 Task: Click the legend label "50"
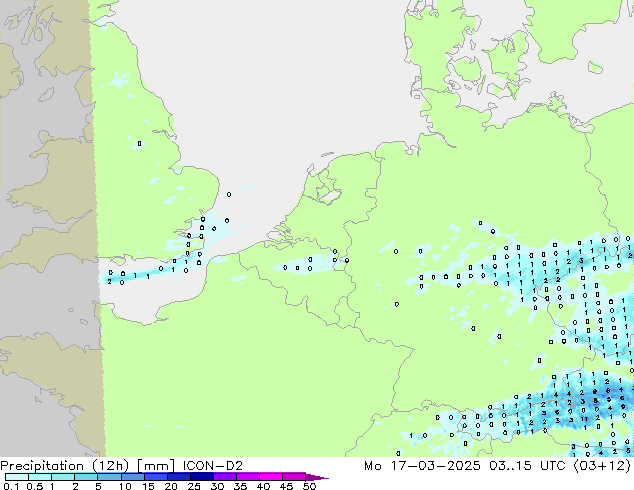(309, 486)
